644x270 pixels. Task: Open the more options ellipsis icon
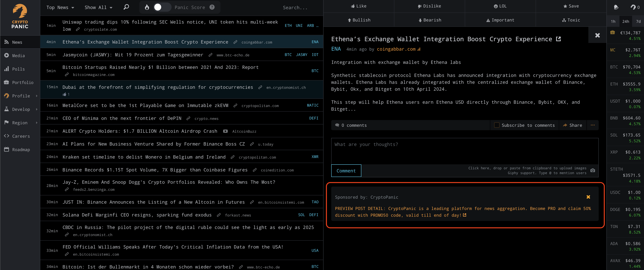click(593, 125)
